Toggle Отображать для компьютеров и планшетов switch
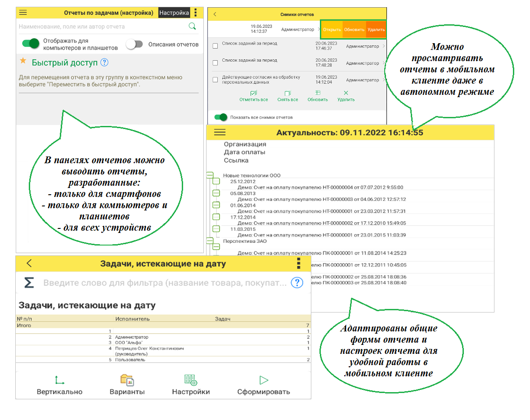Image resolution: width=530 pixels, height=420 pixels. (x=31, y=44)
